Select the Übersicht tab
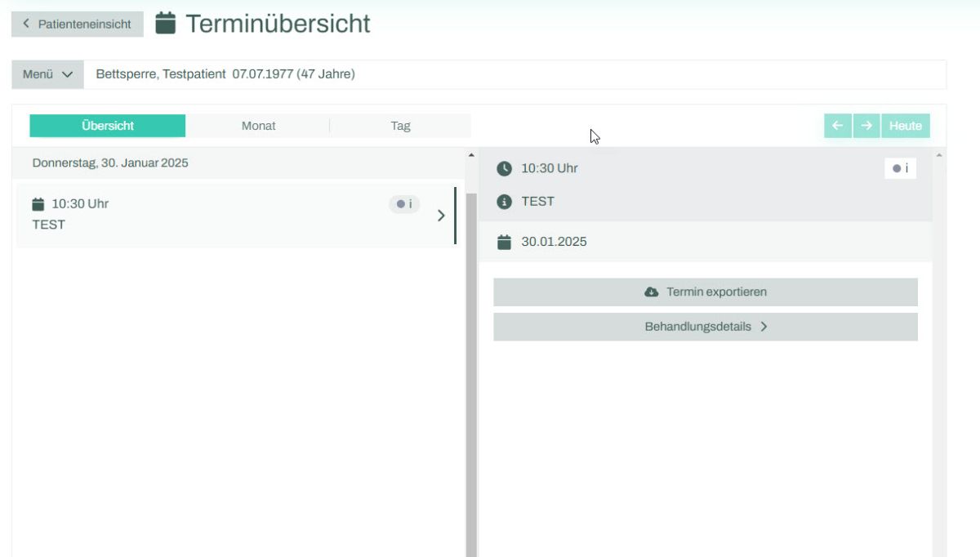Image resolution: width=980 pixels, height=557 pixels. pos(108,126)
